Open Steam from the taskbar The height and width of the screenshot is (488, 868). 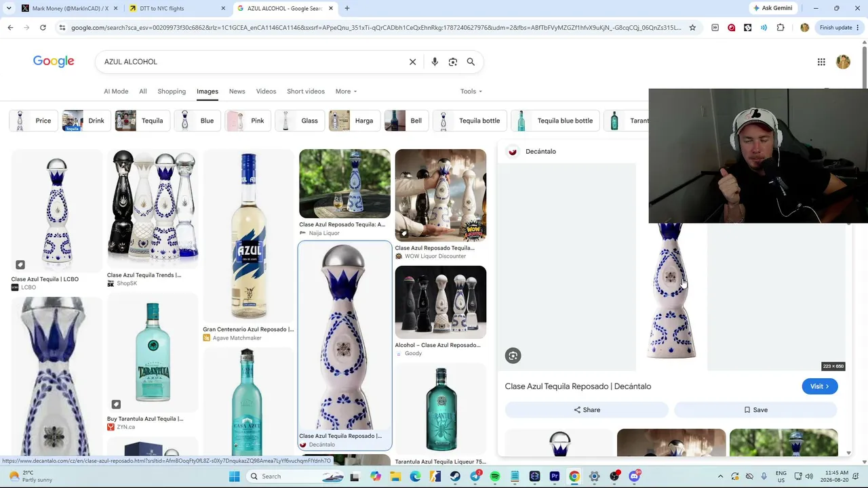point(455,476)
